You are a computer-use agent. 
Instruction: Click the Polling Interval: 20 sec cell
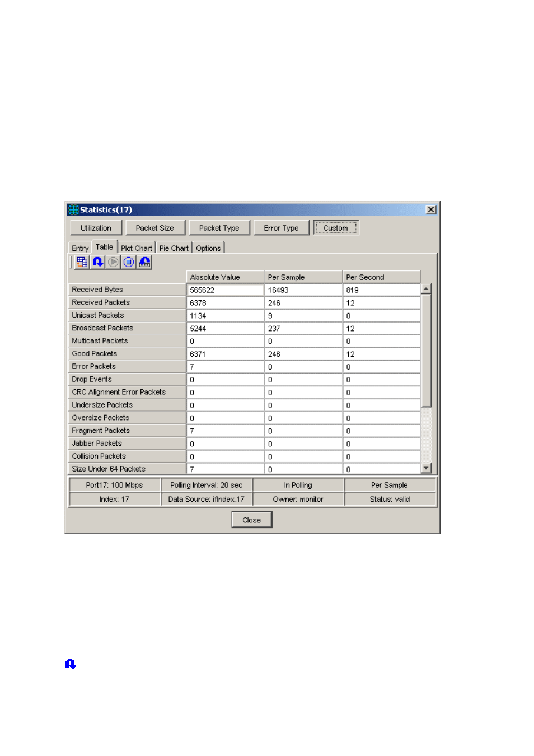click(x=207, y=485)
